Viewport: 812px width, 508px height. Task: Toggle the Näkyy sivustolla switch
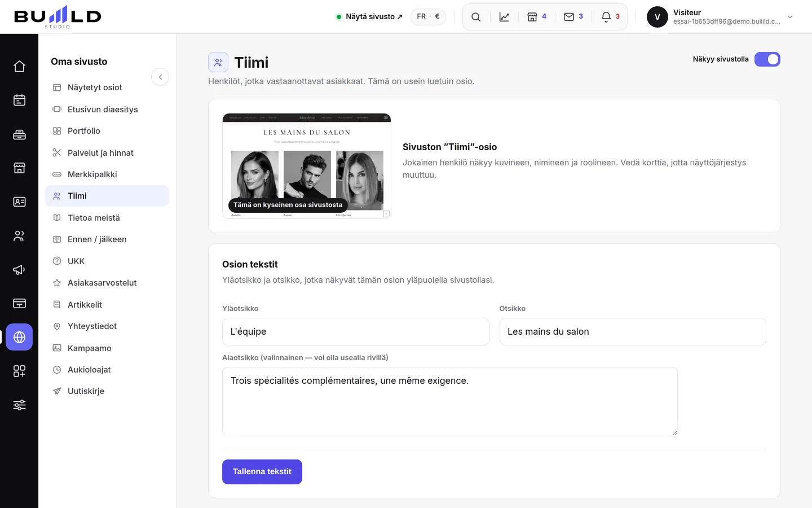767,59
